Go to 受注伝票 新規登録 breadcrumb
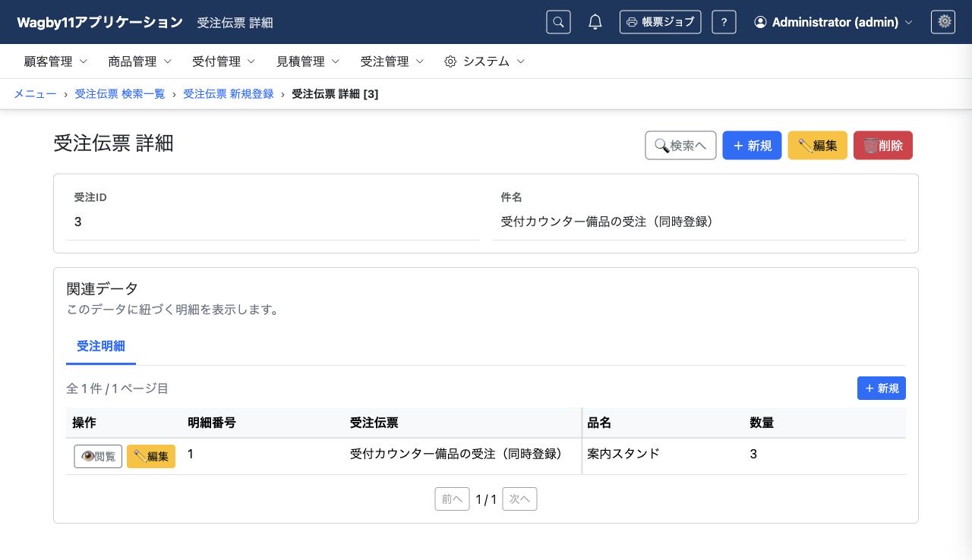The image size is (972, 560). [229, 94]
